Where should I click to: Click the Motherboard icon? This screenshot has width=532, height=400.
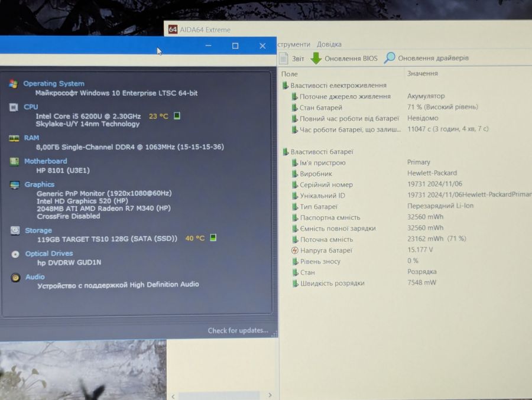[x=14, y=161]
